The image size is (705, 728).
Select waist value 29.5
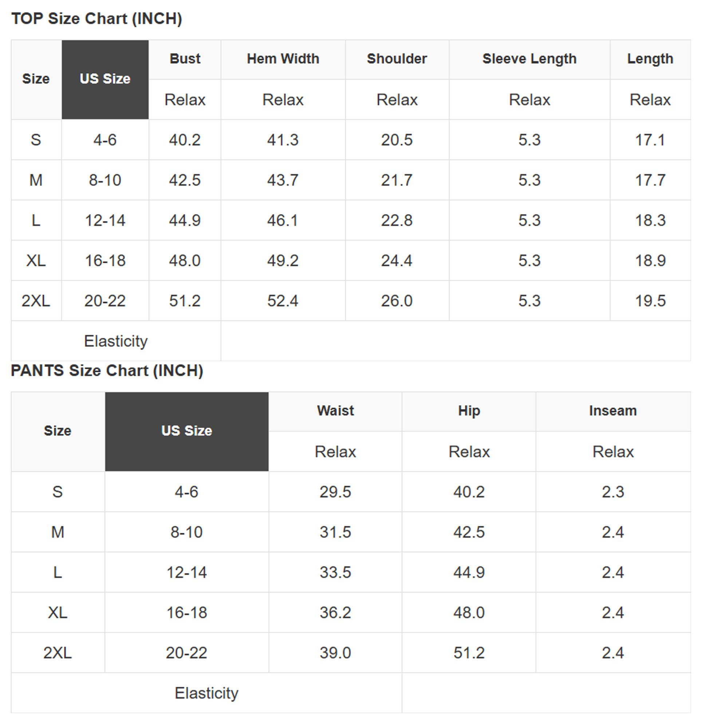335,492
